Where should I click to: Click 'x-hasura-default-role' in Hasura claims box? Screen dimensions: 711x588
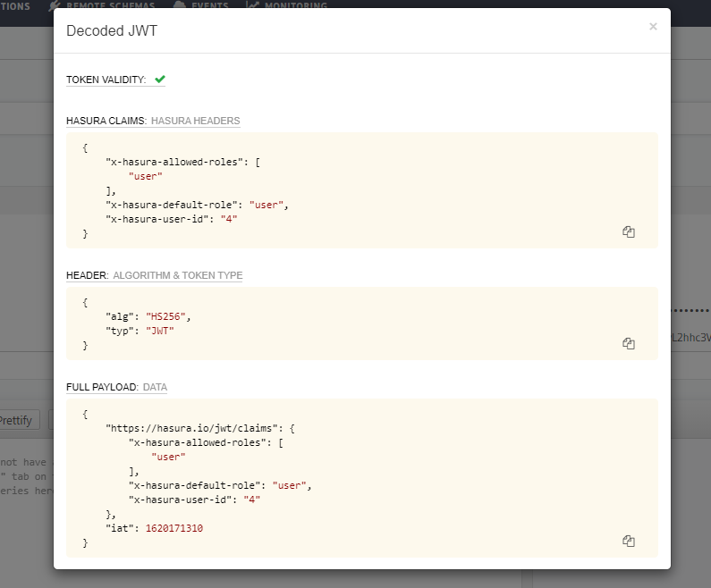[174, 205]
